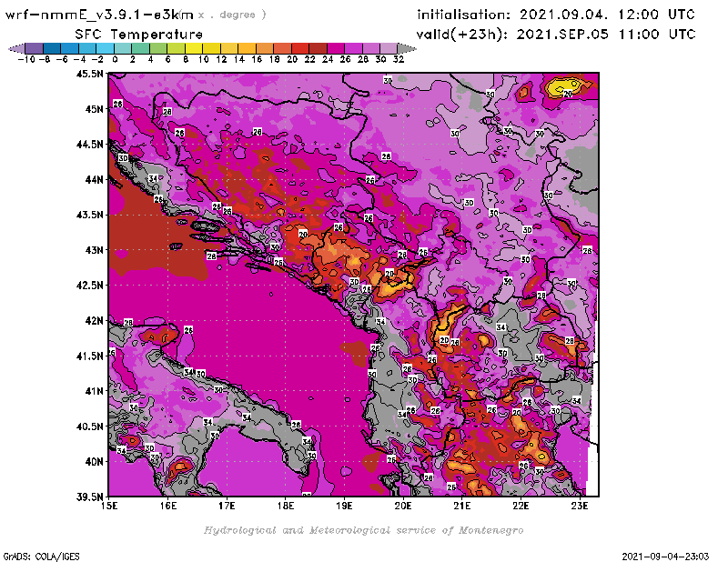The width and height of the screenshot is (728, 562).
Task: Click the 41N latitude axis label
Action: [94, 391]
